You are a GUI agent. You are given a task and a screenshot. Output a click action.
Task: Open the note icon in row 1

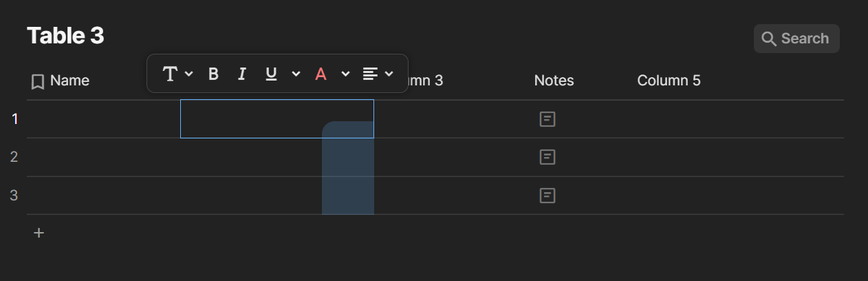coord(547,119)
